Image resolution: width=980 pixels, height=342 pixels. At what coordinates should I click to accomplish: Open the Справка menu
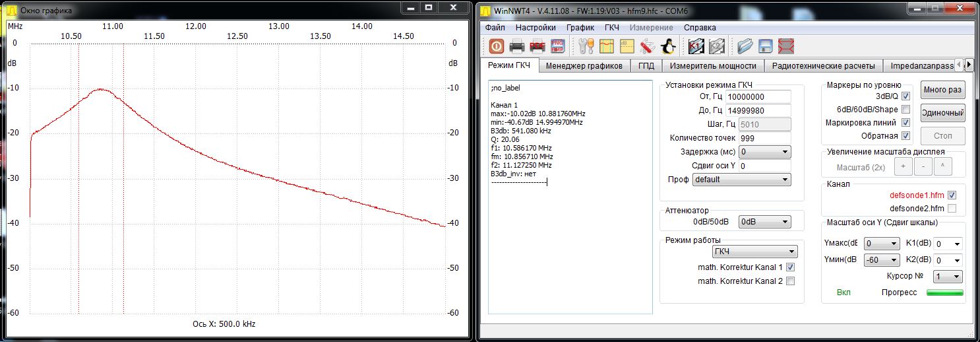pyautogui.click(x=700, y=28)
